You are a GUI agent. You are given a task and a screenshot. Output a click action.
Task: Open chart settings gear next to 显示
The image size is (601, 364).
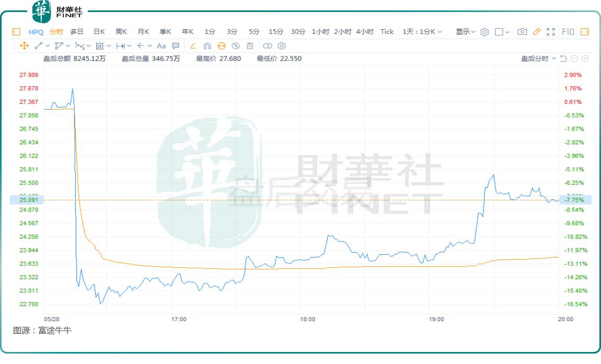pos(484,32)
